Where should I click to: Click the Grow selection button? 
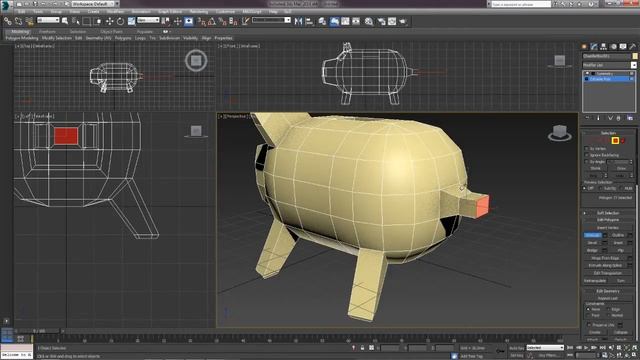pos(621,168)
